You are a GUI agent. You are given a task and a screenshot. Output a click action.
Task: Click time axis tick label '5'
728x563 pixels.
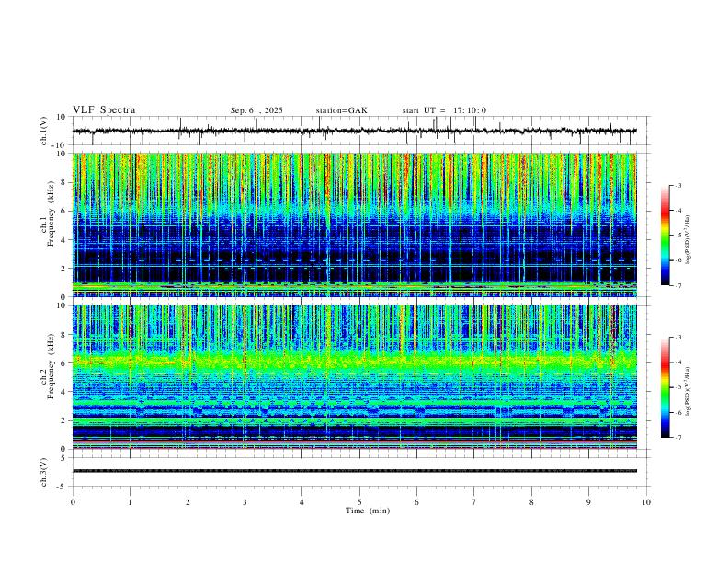click(359, 502)
